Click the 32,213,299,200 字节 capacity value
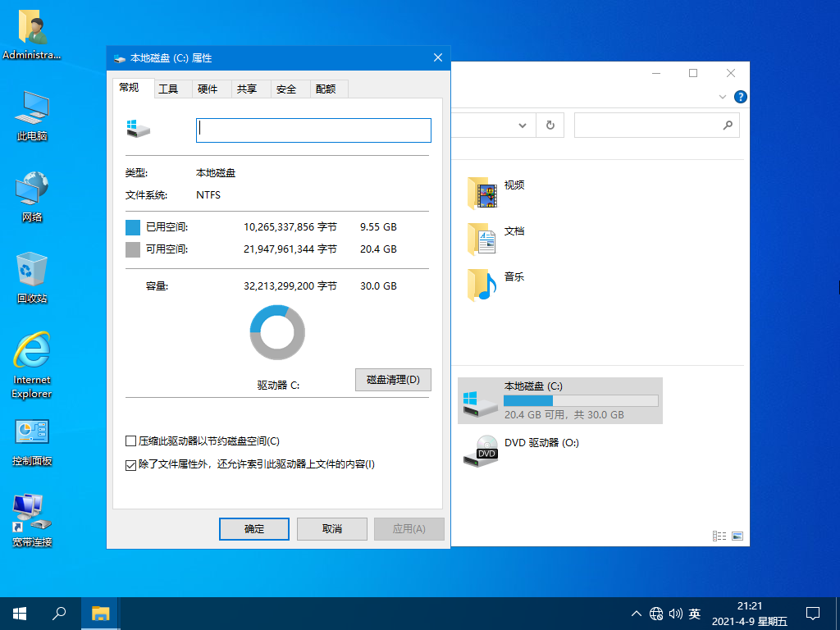The width and height of the screenshot is (840, 630). (290, 286)
